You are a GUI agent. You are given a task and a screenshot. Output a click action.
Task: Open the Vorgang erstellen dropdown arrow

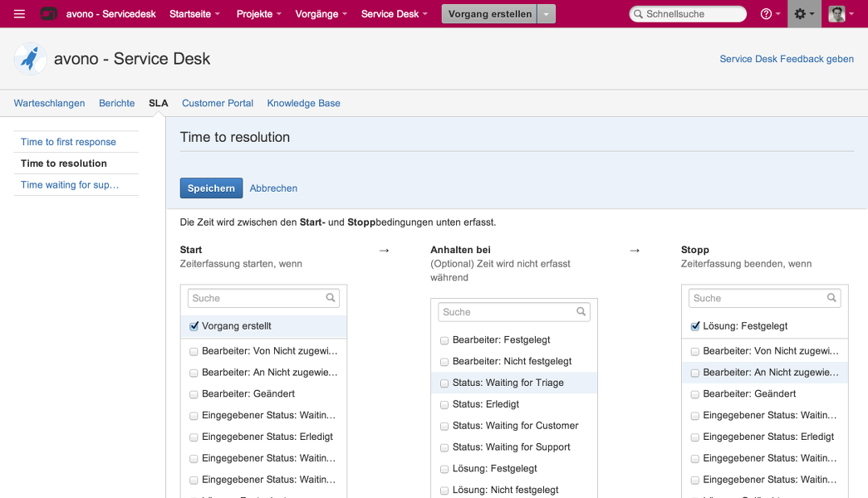pos(546,14)
